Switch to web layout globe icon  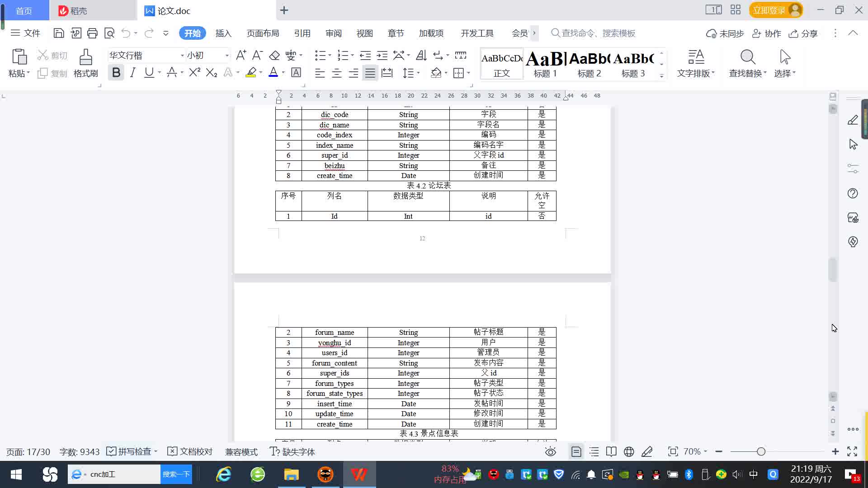pos(629,452)
